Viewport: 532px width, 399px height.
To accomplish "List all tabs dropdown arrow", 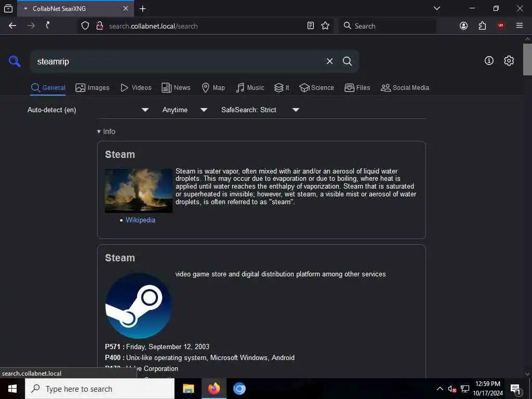I will (x=437, y=8).
